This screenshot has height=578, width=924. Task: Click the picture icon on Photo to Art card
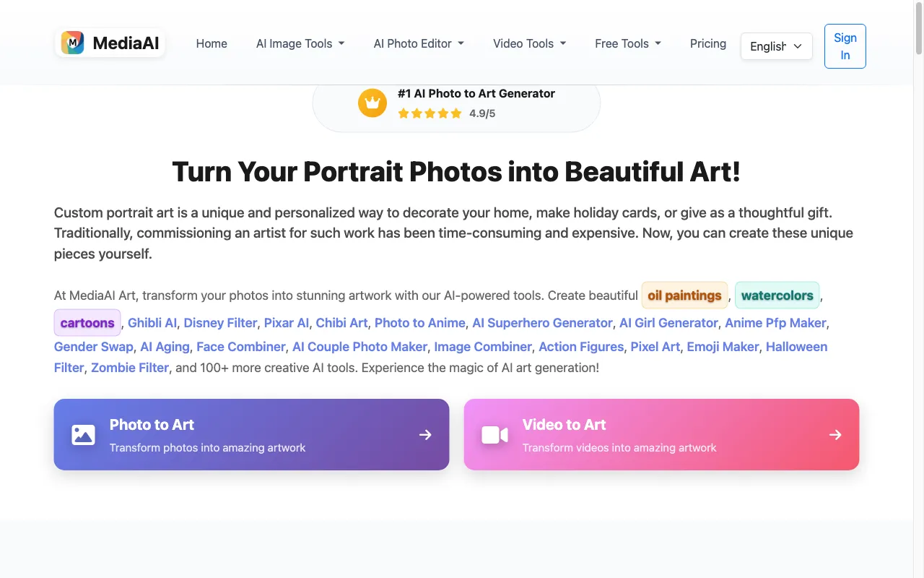point(84,435)
